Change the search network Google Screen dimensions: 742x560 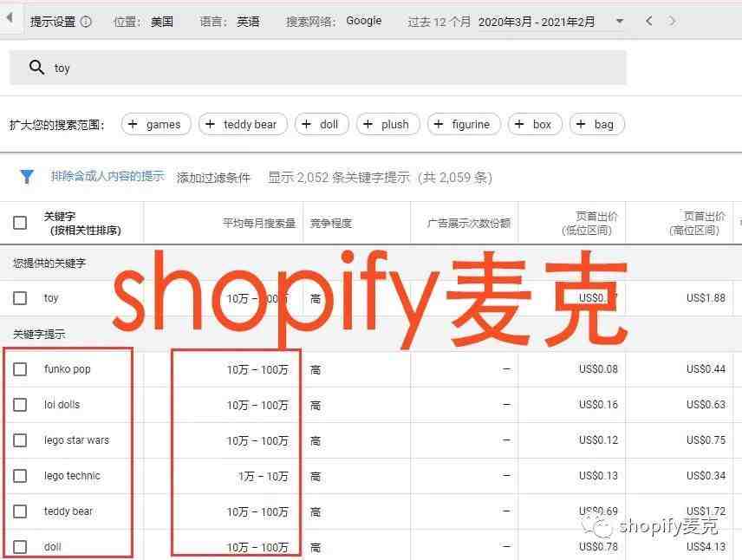pyautogui.click(x=364, y=21)
